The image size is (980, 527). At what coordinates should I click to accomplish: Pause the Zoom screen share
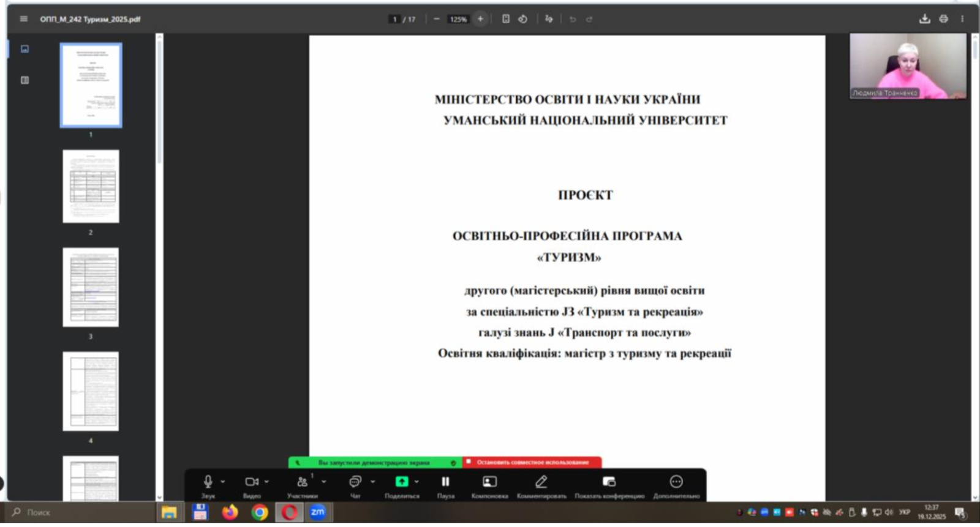(445, 485)
